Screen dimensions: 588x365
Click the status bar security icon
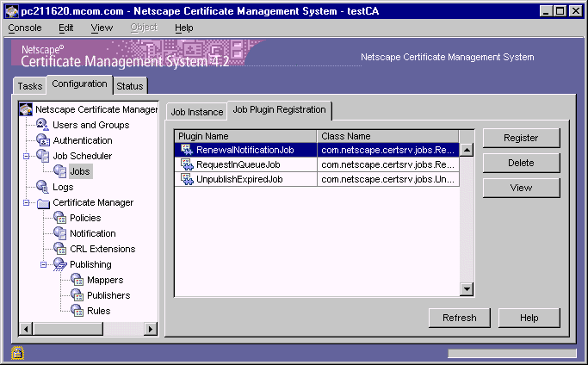point(17,353)
